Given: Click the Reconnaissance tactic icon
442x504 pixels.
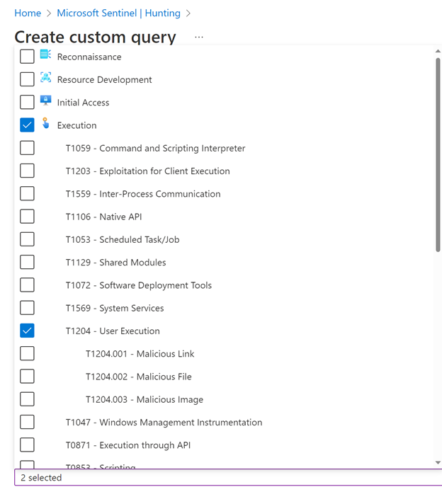Looking at the screenshot, I should pyautogui.click(x=45, y=54).
